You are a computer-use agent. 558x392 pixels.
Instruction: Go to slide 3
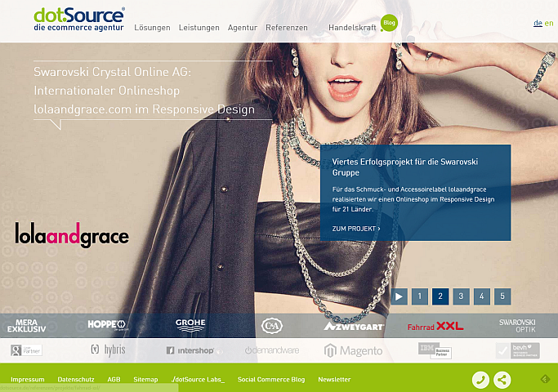(x=461, y=296)
